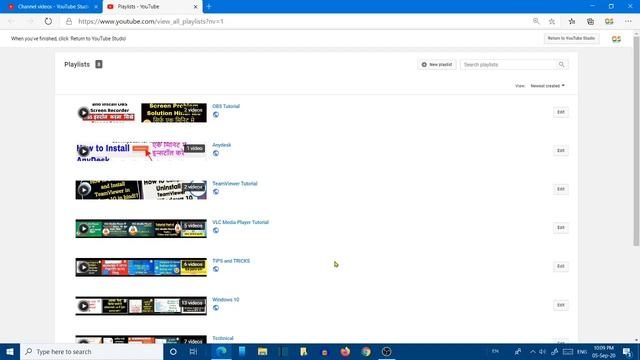640x360 pixels.
Task: Play the TIPS and TRICKS playlist thumbnail
Action: point(84,267)
